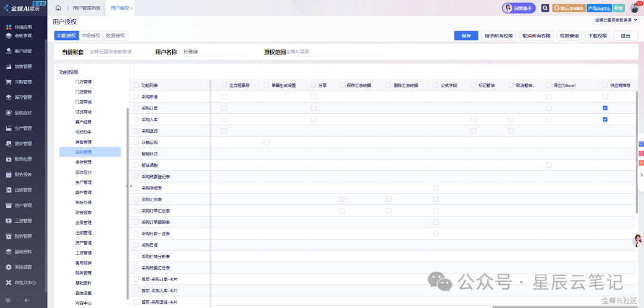Screen dimensions: 644x308
Task: Expand the right-edge side panel chevron
Action: [641, 175]
